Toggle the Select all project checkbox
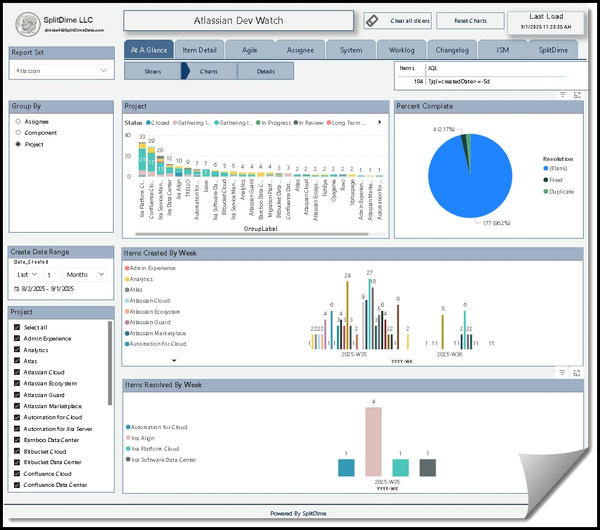The width and height of the screenshot is (600, 530). [x=15, y=327]
